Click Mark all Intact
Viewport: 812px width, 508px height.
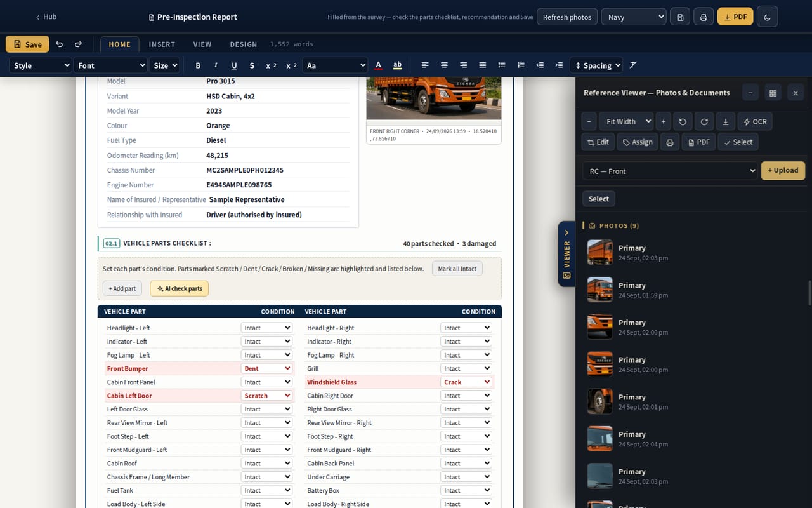(457, 269)
